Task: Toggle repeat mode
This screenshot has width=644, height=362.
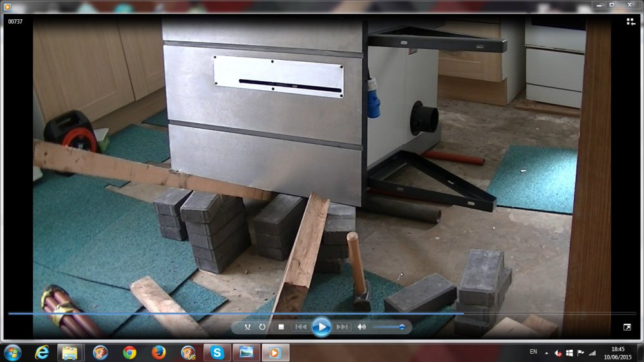Action: tap(262, 327)
